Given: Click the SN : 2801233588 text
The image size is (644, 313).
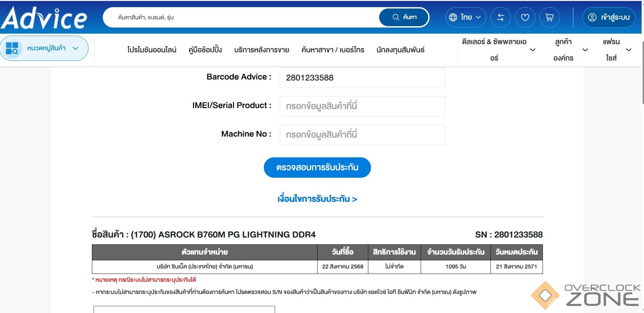Looking at the screenshot, I should (509, 235).
